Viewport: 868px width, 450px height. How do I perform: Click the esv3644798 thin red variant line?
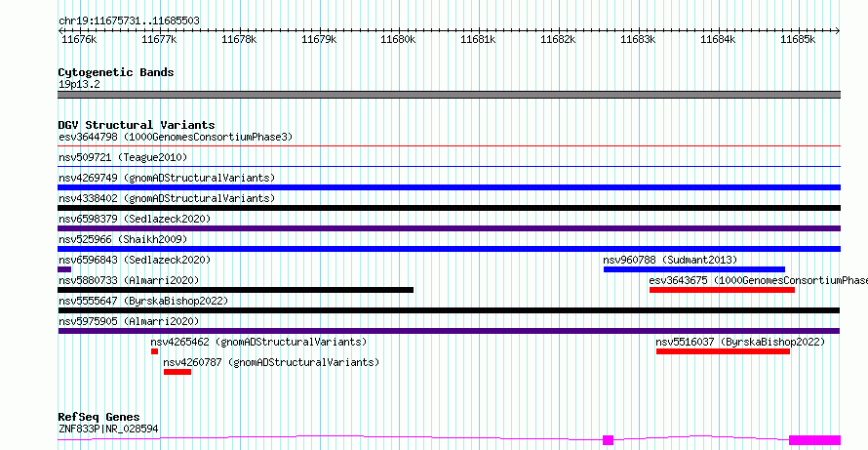(x=449, y=146)
